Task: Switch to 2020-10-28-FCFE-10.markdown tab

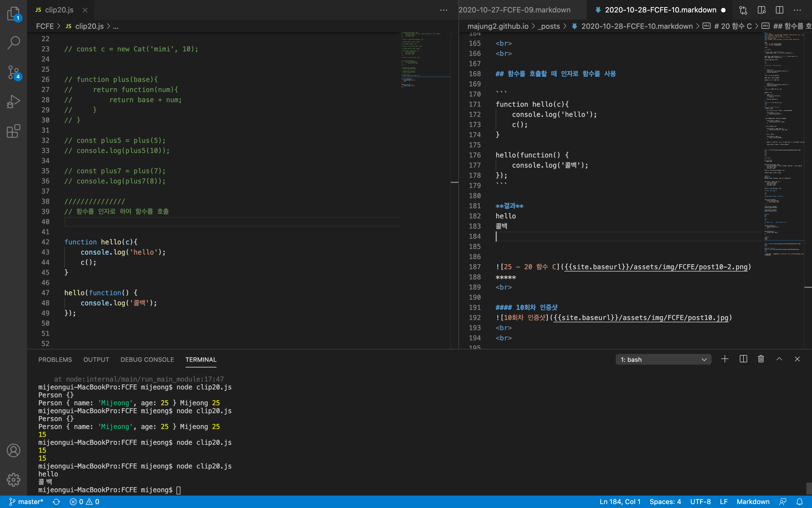Action: point(660,10)
